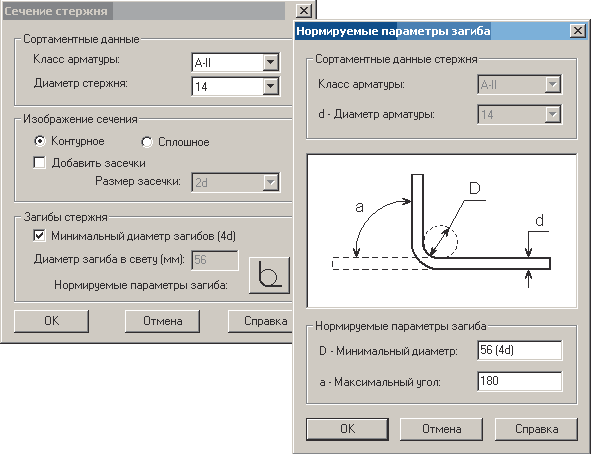
Task: Confirm bend parameters dialog with OK
Action: click(347, 429)
